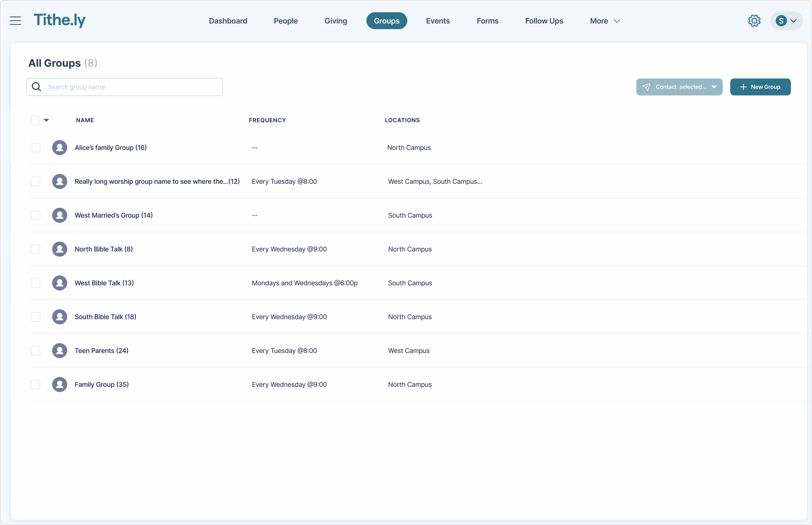Open the Events tab

pyautogui.click(x=438, y=21)
